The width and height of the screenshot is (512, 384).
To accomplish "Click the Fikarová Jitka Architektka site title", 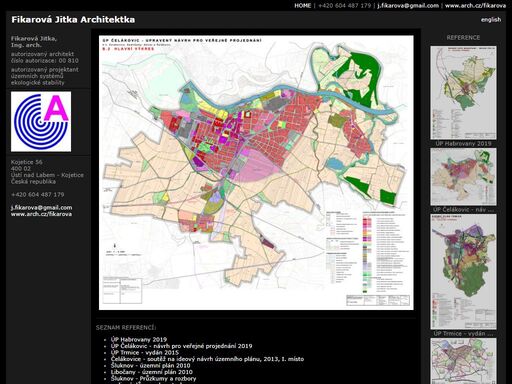I will click(x=73, y=20).
